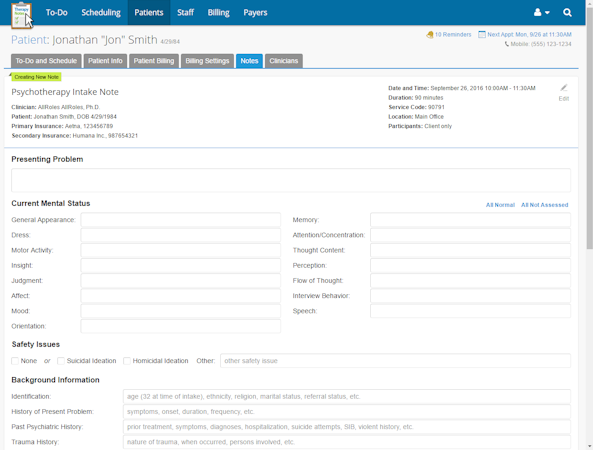The image size is (593, 450).
Task: Click the Judgment field
Action: click(181, 281)
